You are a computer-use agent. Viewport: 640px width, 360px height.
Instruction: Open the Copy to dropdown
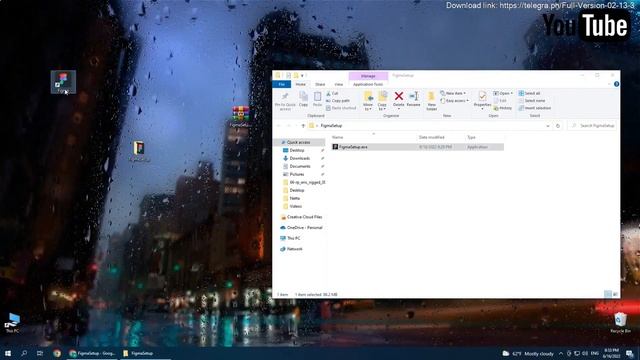pos(382,101)
